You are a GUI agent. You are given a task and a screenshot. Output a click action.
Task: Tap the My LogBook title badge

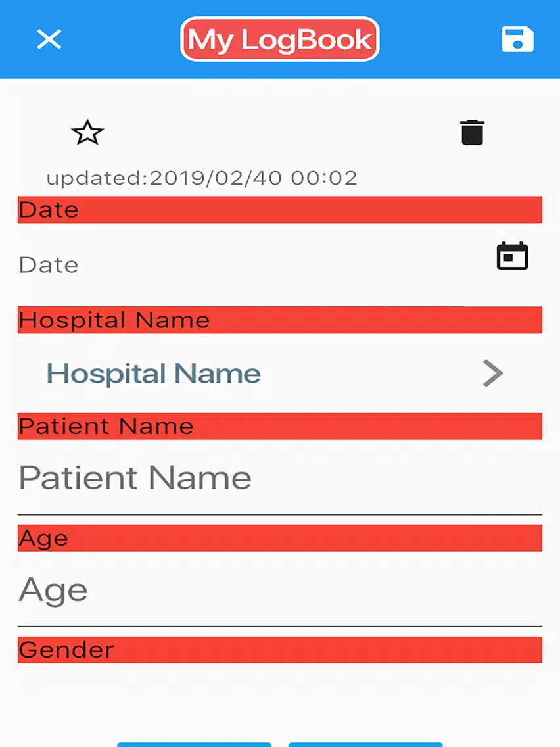280,39
